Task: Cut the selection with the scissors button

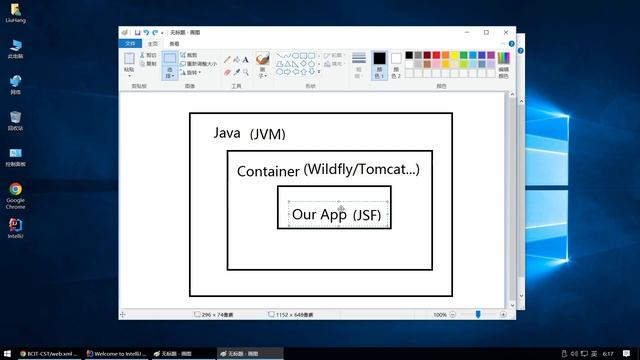Action: tap(148, 55)
